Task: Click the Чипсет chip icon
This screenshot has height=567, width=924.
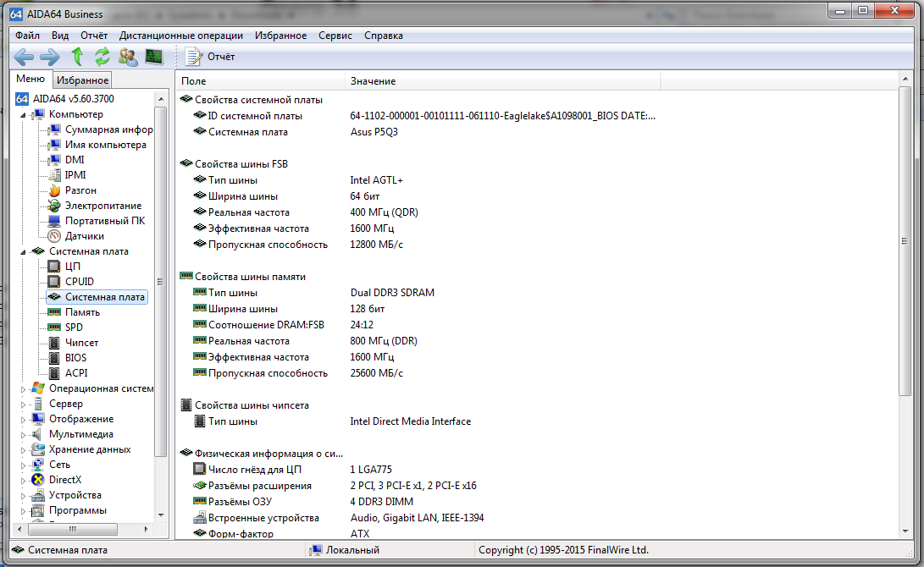Action: click(54, 343)
